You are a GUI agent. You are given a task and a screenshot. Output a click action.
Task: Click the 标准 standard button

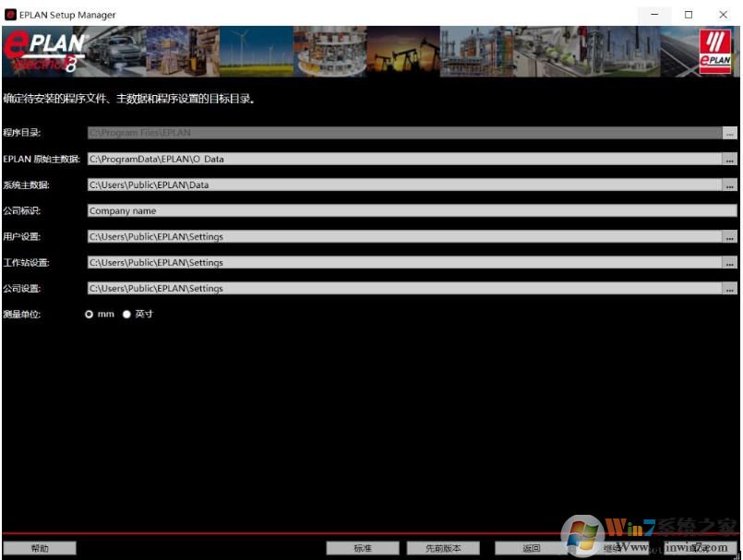coord(363,548)
